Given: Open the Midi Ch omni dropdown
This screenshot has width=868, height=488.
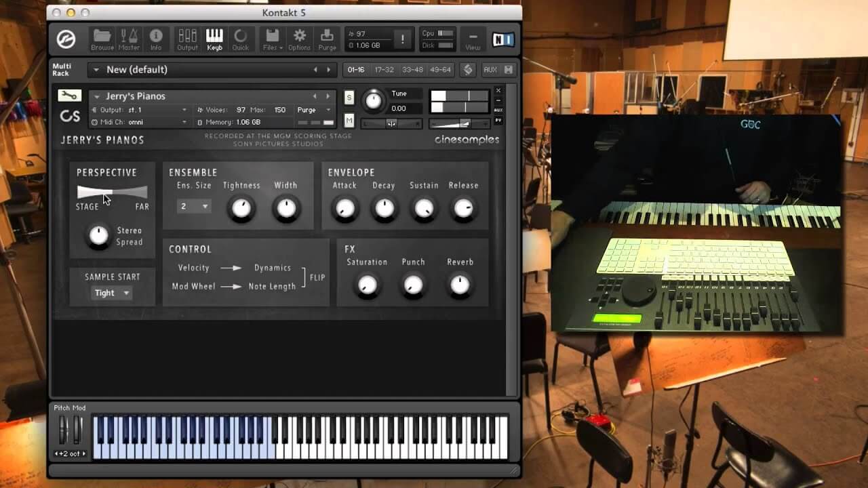Looking at the screenshot, I should tap(139, 122).
